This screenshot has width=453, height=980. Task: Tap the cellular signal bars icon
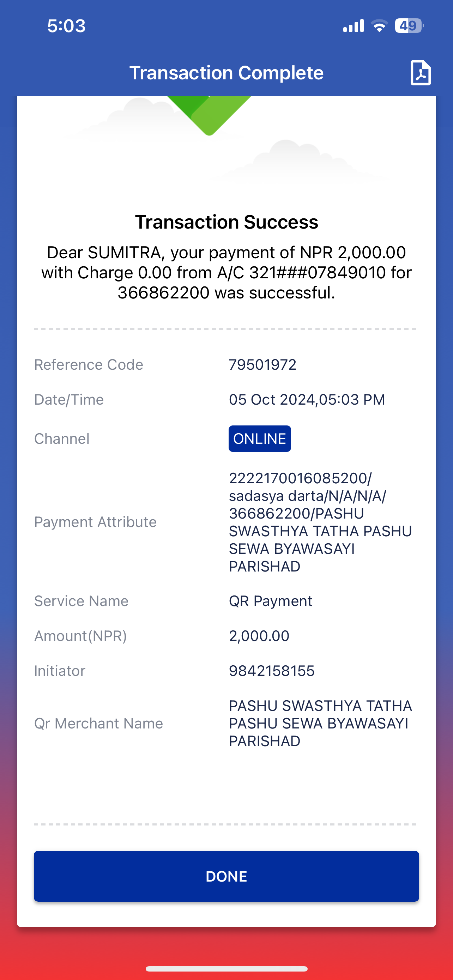[354, 26]
